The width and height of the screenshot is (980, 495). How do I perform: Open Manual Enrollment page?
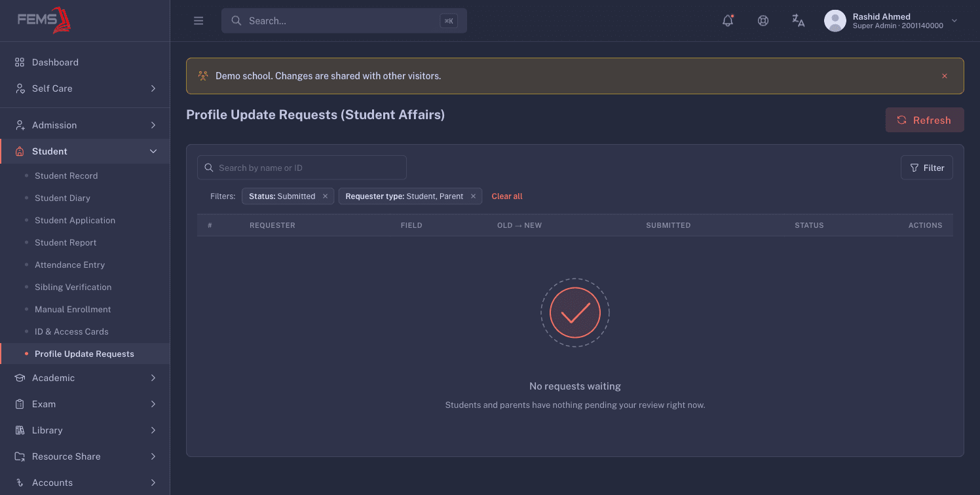[x=85, y=309]
